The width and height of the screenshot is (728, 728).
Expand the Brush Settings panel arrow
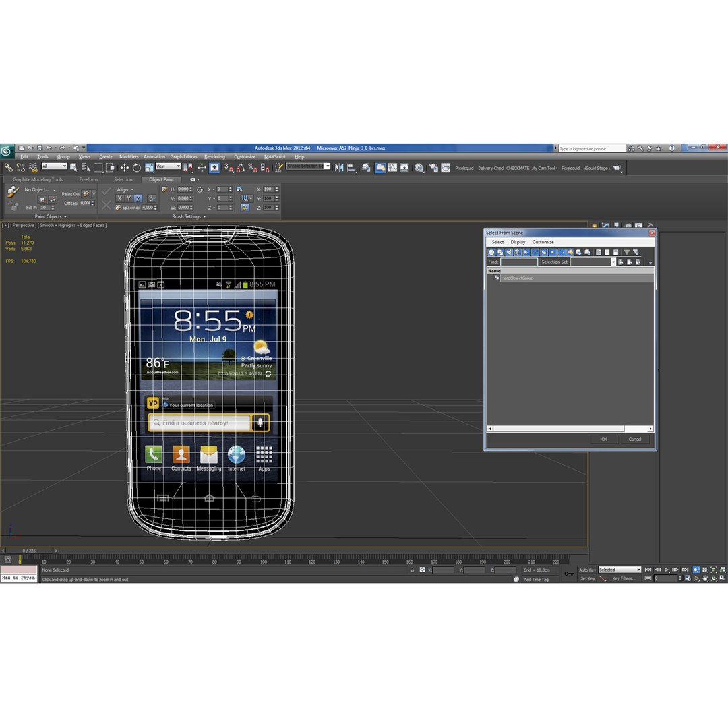(204, 217)
